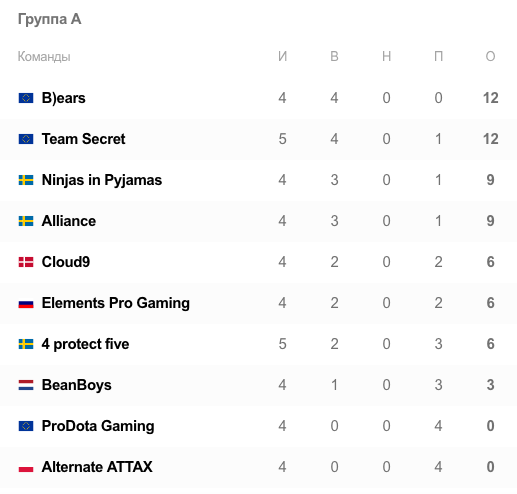Select the Cloud9 team name
The width and height of the screenshot is (517, 494).
[66, 262]
